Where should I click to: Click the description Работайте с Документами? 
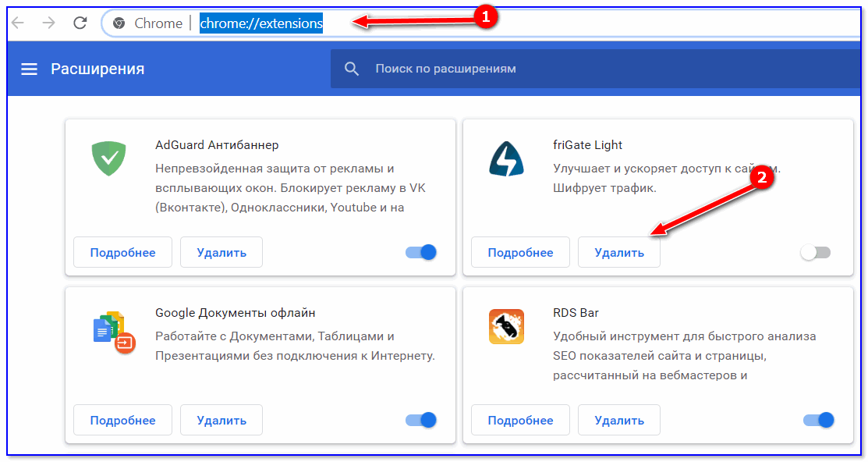pyautogui.click(x=295, y=346)
